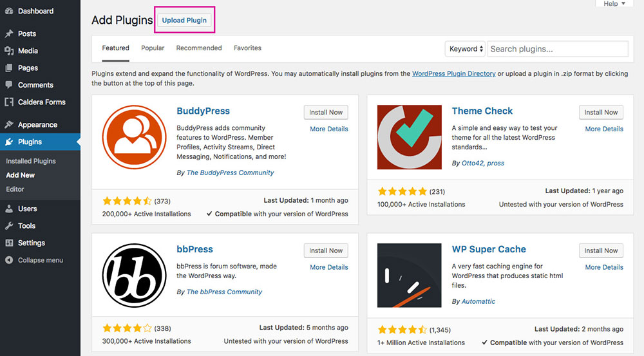
Task: Click into the Search plugins field
Action: coord(558,49)
